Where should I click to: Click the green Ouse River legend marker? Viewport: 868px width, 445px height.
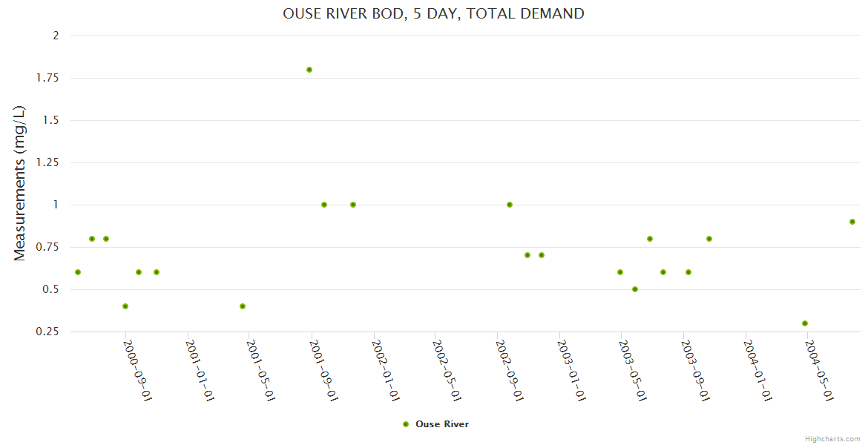pos(406,424)
